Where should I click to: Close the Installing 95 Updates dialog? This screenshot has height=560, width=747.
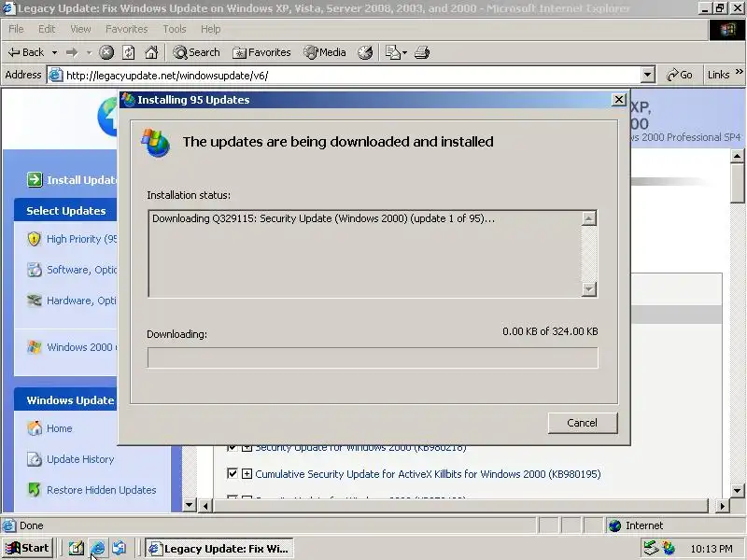[x=618, y=100]
